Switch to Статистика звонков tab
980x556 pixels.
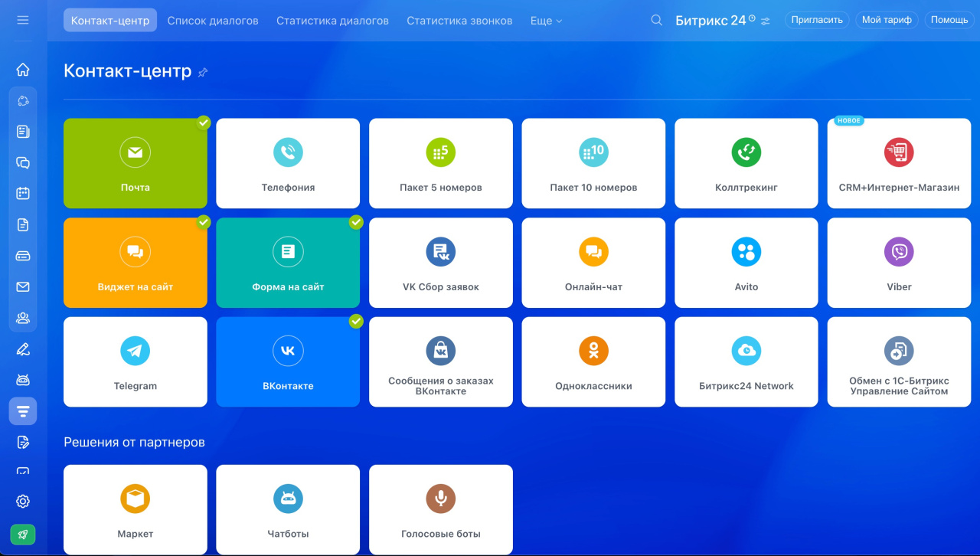coord(459,21)
